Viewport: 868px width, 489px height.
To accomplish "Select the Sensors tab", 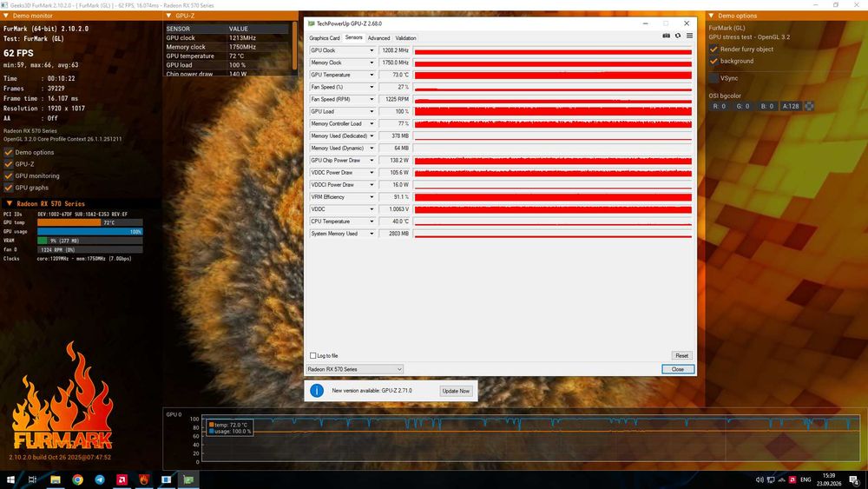I will pyautogui.click(x=354, y=37).
